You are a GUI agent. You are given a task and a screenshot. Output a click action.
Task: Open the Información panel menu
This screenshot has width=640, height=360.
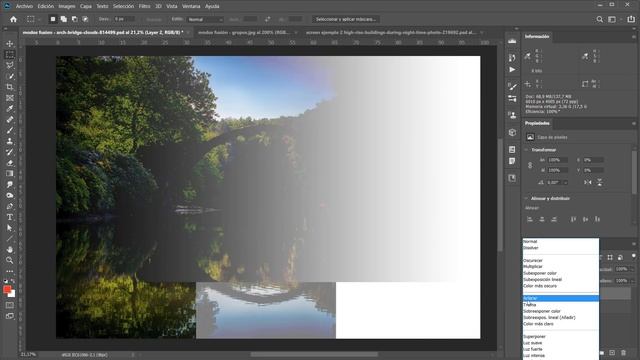[634, 37]
